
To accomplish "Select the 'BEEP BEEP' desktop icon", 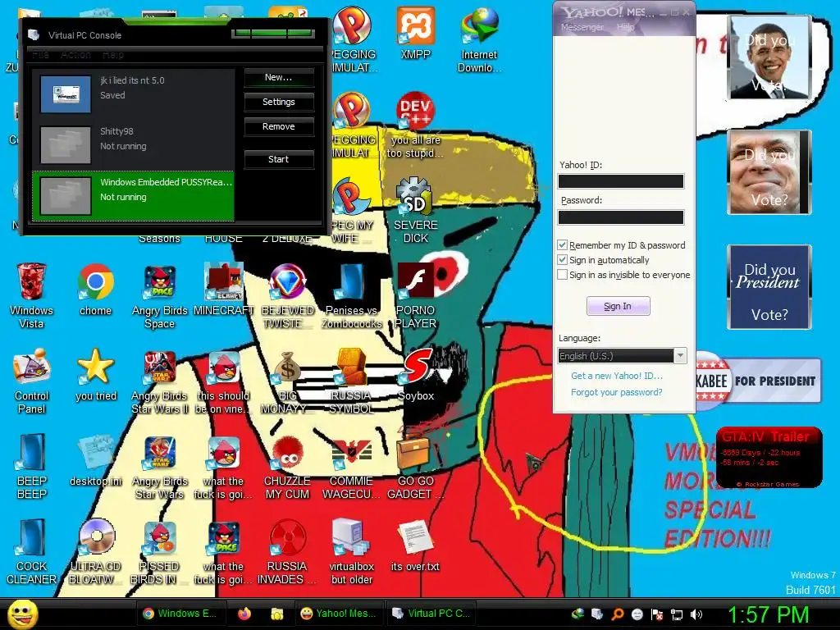I will click(x=31, y=467).
